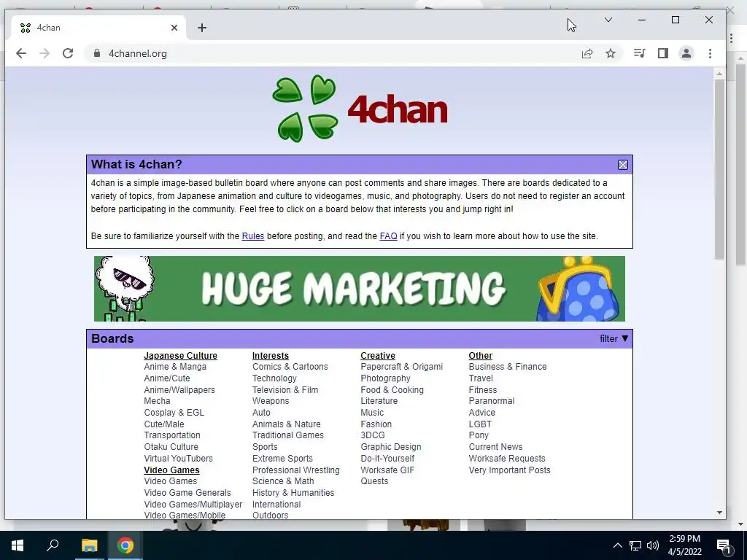Viewport: 747px width, 560px height.
Task: Click the lock site info icon
Action: (97, 53)
